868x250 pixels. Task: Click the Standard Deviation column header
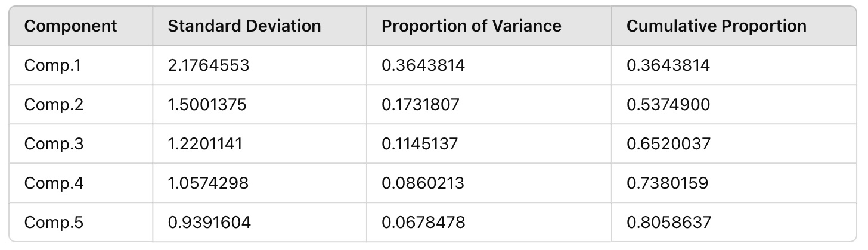tap(244, 26)
